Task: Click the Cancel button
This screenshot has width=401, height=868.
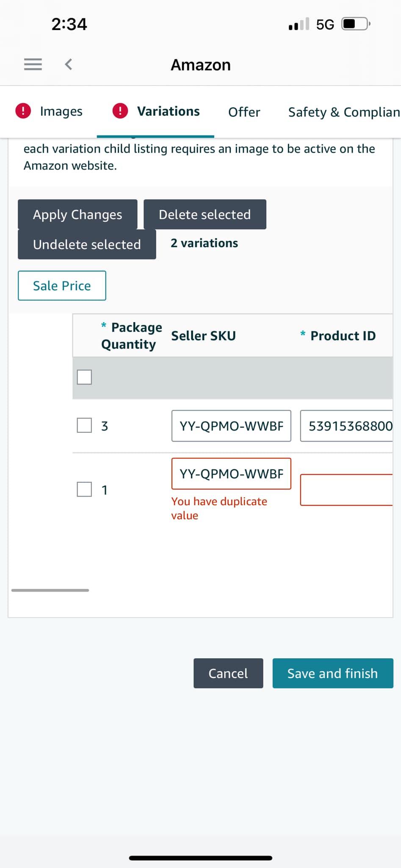Action: [228, 673]
